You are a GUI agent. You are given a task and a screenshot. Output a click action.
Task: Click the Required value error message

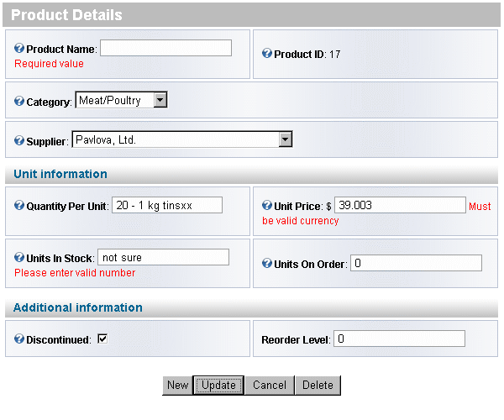click(49, 64)
